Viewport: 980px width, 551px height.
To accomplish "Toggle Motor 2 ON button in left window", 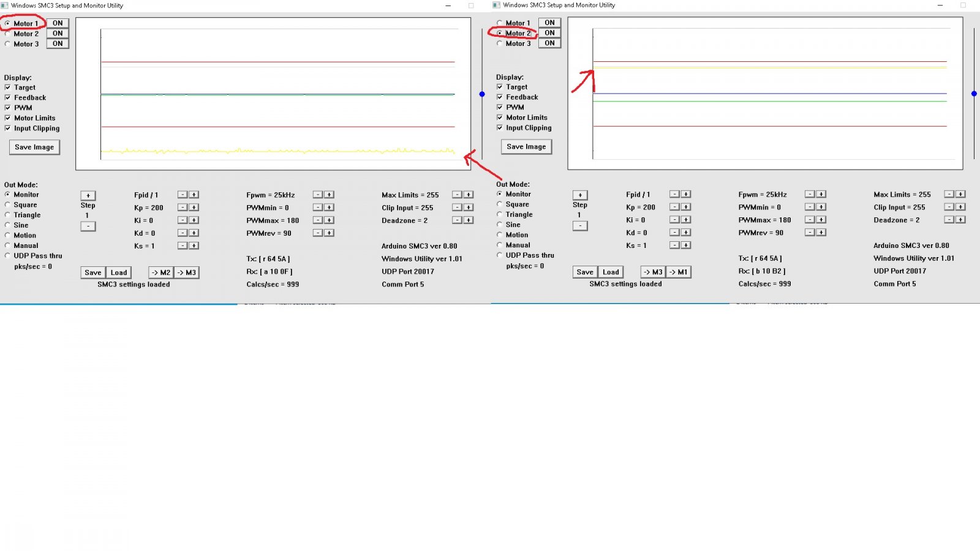I will point(58,34).
